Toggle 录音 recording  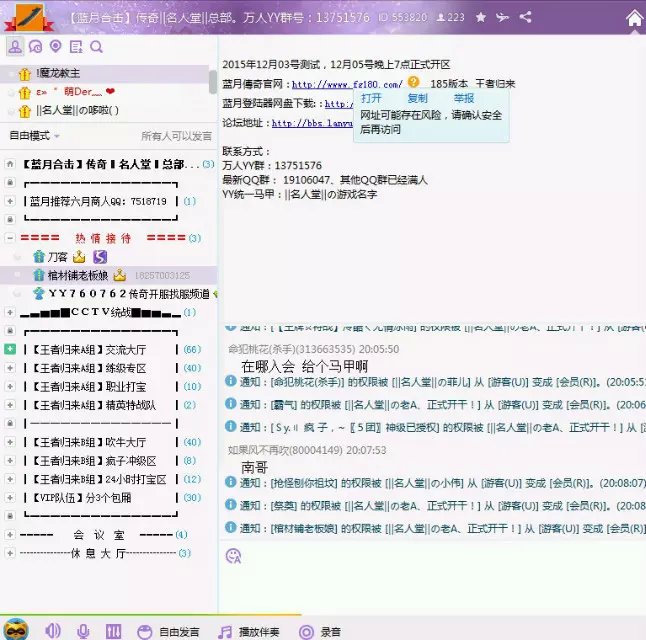(321, 631)
